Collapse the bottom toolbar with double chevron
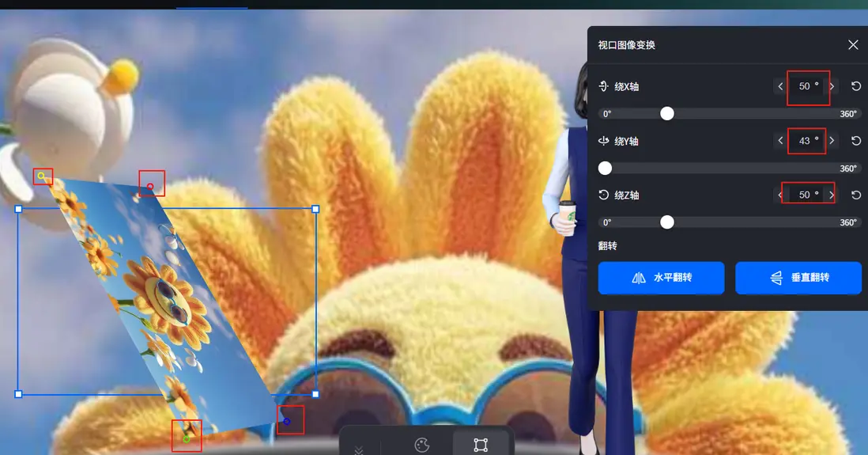 pyautogui.click(x=359, y=449)
